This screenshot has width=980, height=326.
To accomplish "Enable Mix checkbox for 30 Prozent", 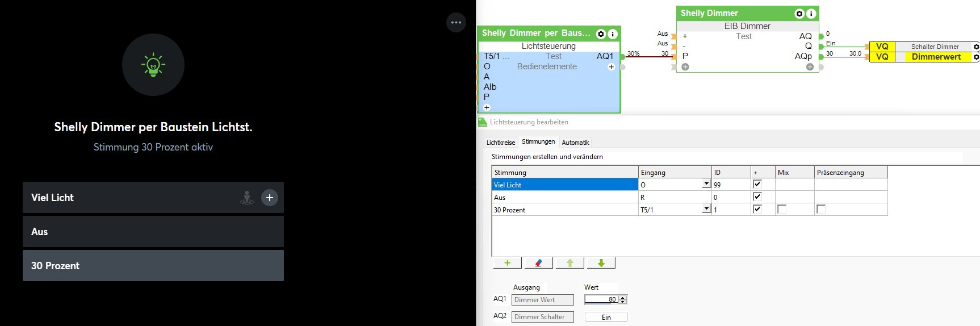I will (x=782, y=209).
